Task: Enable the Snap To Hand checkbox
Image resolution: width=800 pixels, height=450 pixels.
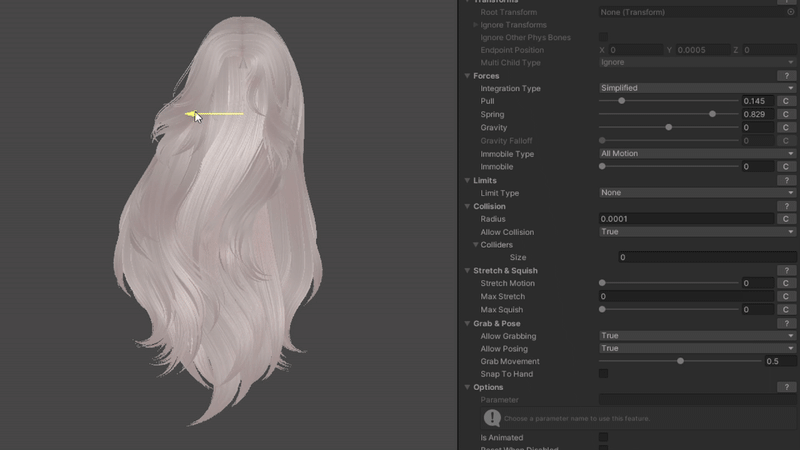Action: coord(603,374)
